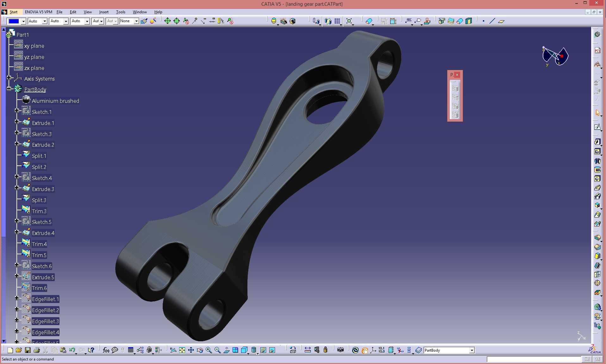
Task: Select the Normal View icon
Action: coord(226,350)
